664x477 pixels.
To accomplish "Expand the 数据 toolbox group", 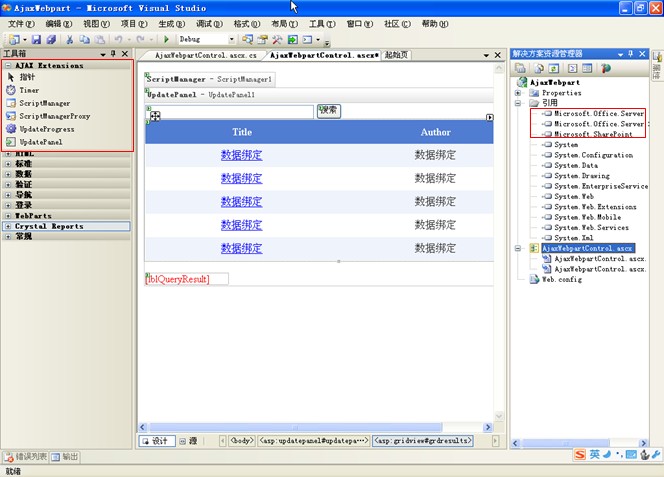I will (x=8, y=174).
